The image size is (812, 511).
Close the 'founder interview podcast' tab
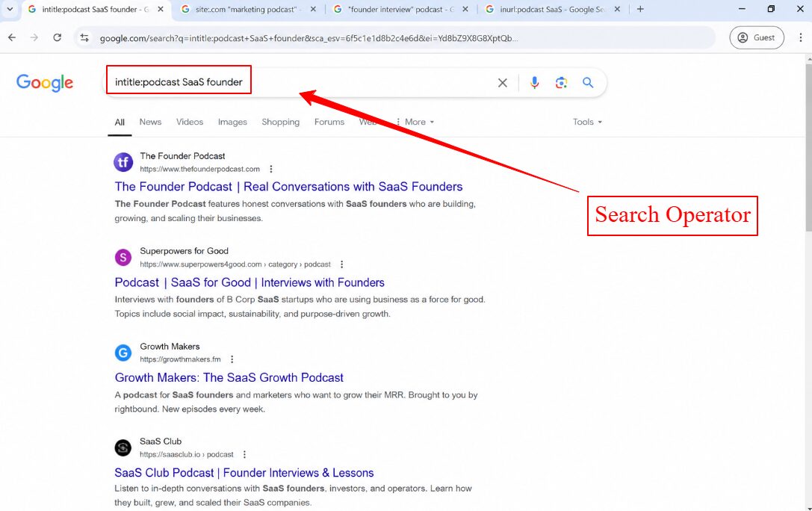pos(465,9)
